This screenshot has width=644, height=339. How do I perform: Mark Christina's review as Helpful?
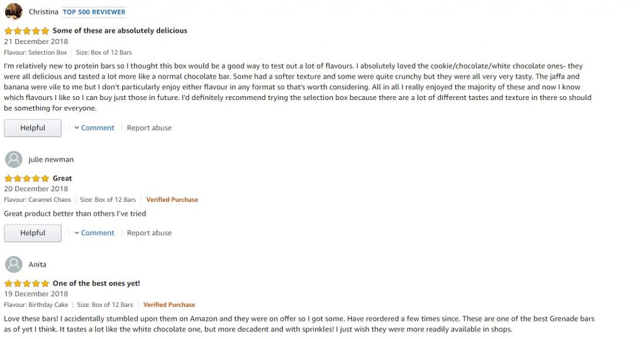pyautogui.click(x=33, y=128)
